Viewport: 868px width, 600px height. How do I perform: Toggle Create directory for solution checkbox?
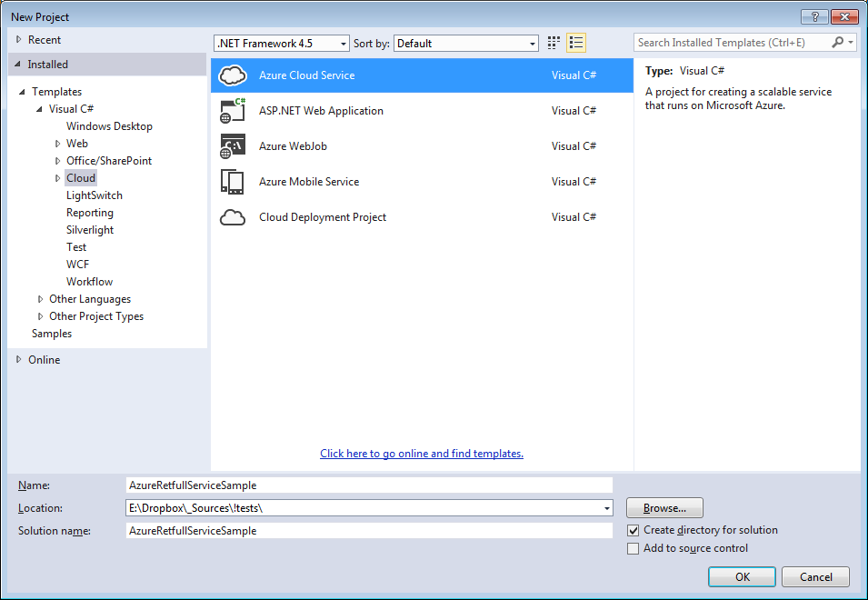click(633, 530)
